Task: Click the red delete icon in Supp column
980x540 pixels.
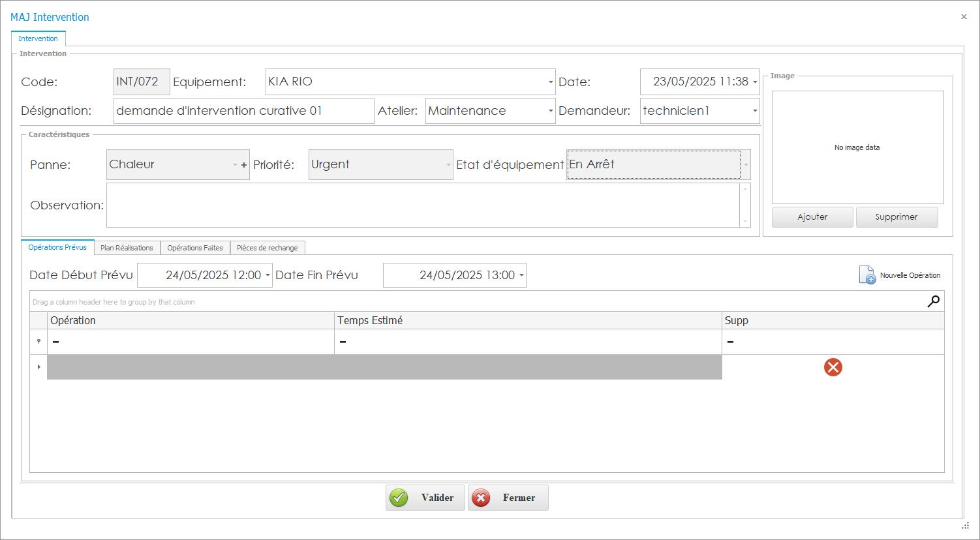Action: [x=833, y=367]
